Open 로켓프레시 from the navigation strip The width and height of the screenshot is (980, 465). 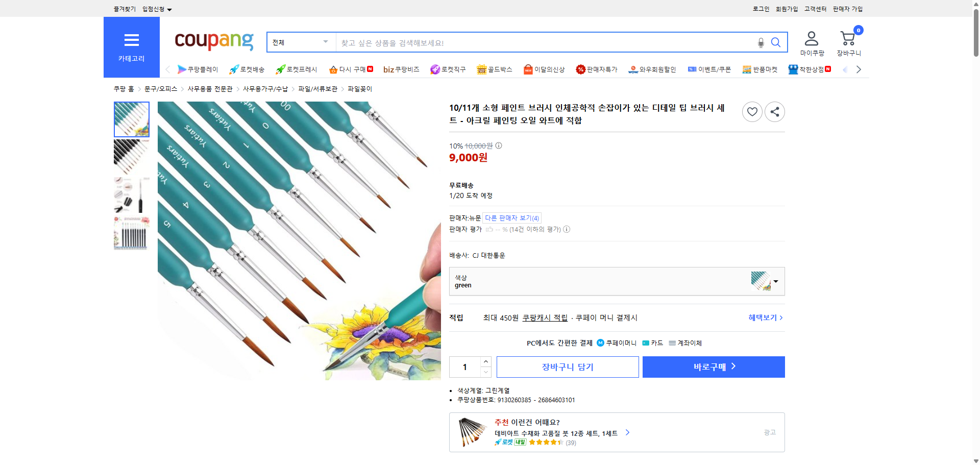[295, 69]
